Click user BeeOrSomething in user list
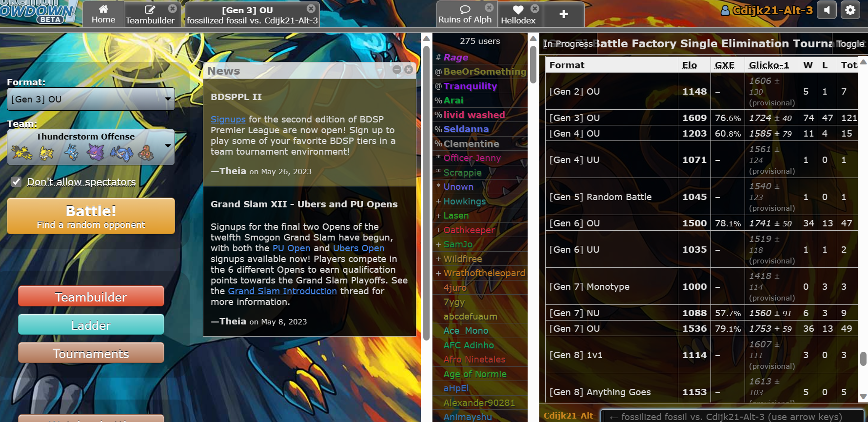The image size is (868, 422). click(x=480, y=72)
